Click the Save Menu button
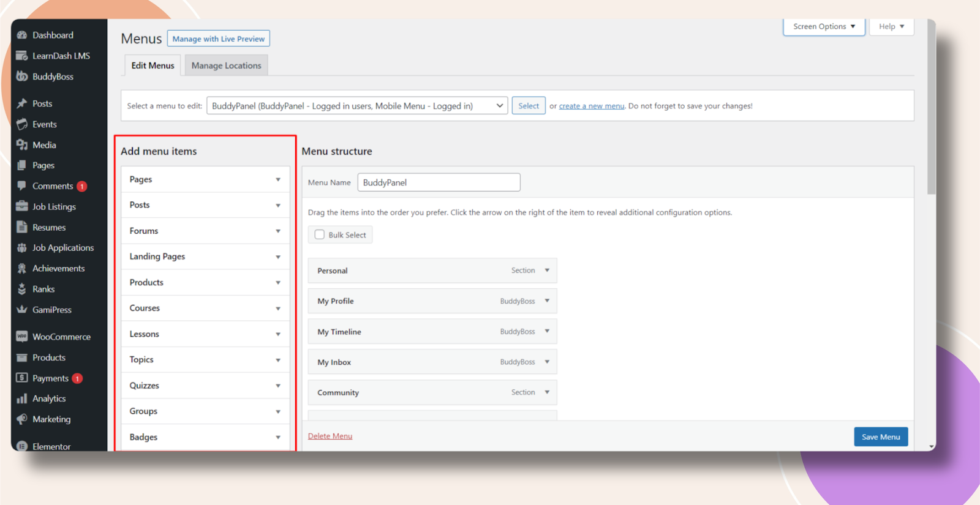 pos(881,436)
